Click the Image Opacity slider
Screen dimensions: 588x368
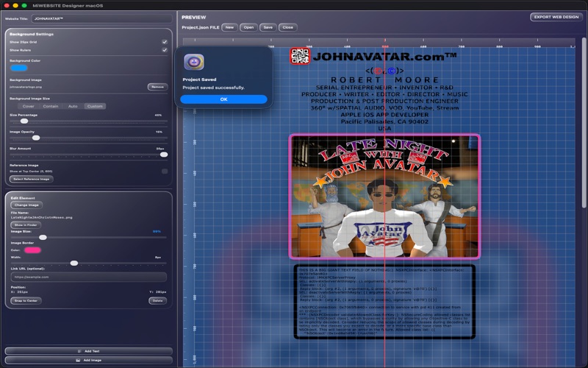(88, 138)
